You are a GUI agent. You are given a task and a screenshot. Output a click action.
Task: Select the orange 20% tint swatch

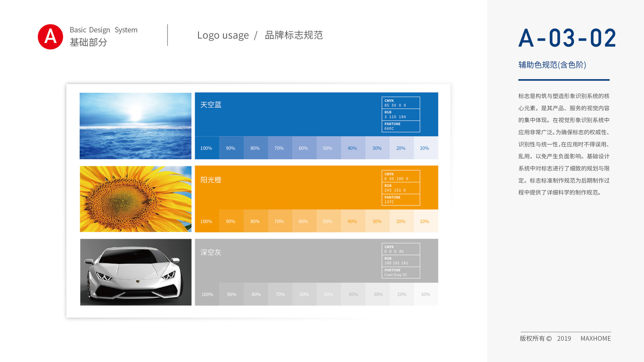[x=402, y=221]
